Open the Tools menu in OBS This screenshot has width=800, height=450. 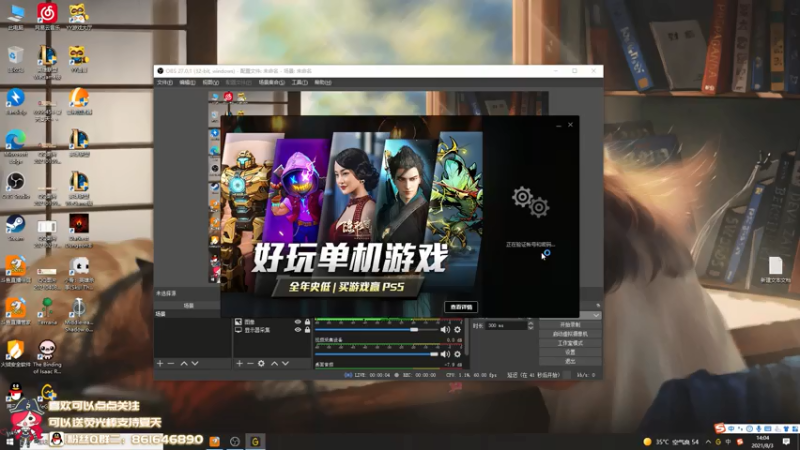tap(299, 82)
